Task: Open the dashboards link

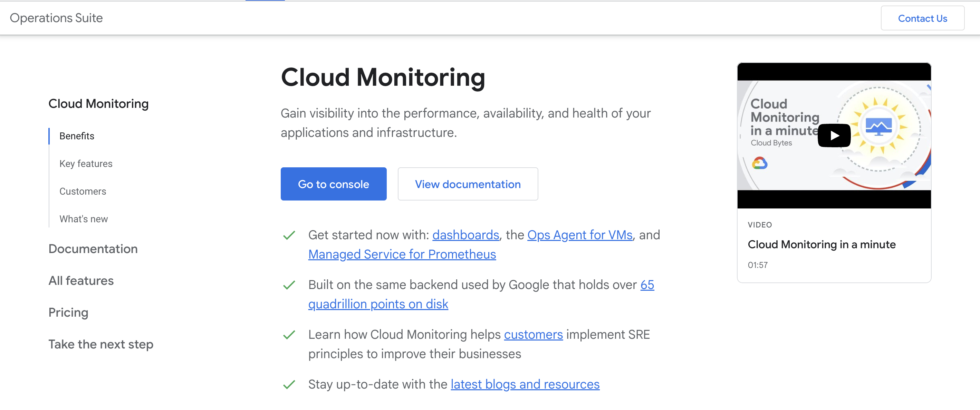Action: (465, 235)
